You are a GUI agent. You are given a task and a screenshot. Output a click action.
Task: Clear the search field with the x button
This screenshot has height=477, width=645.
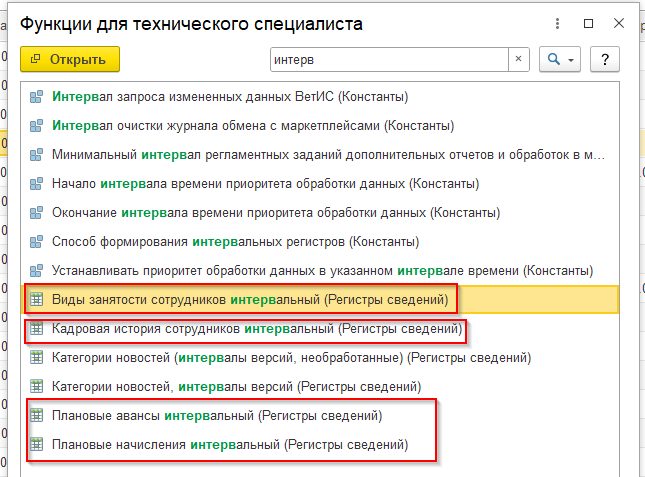518,59
